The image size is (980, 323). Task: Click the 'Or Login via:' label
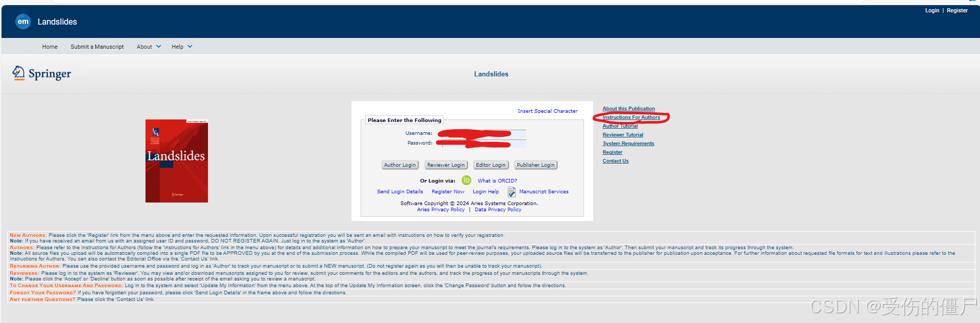coord(437,181)
